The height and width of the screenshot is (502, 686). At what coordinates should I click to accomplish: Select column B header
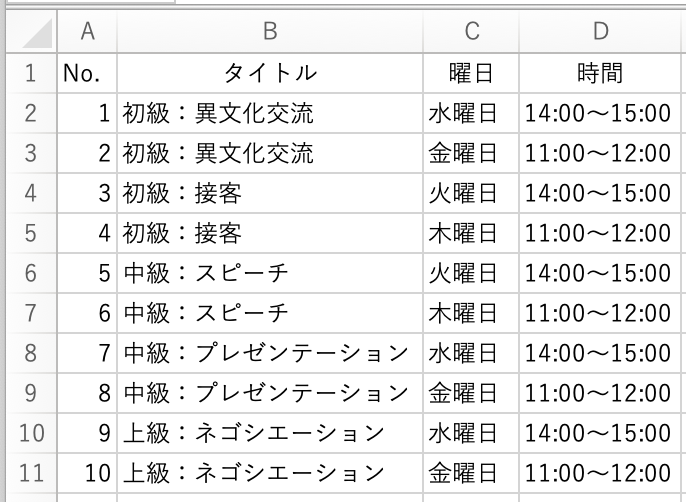pos(270,32)
